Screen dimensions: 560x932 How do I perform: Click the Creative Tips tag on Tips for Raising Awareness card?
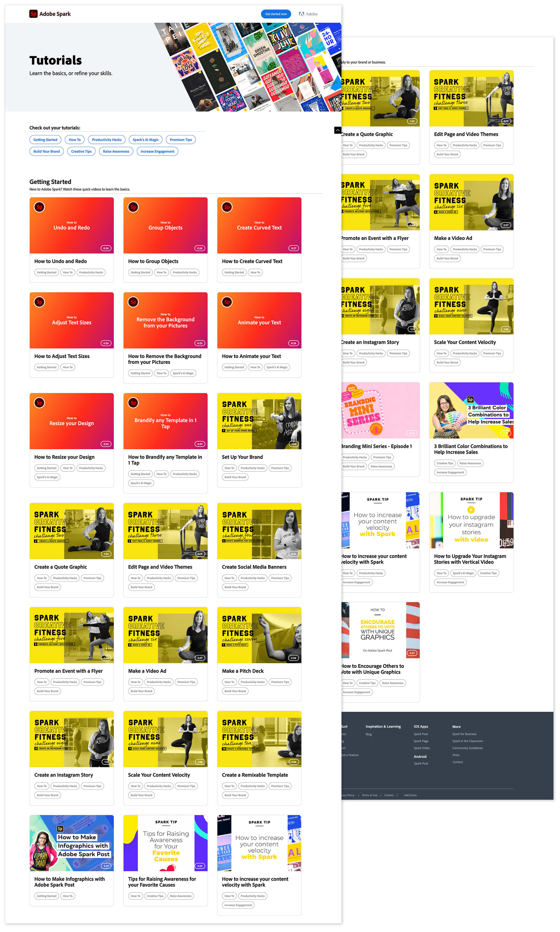(155, 896)
